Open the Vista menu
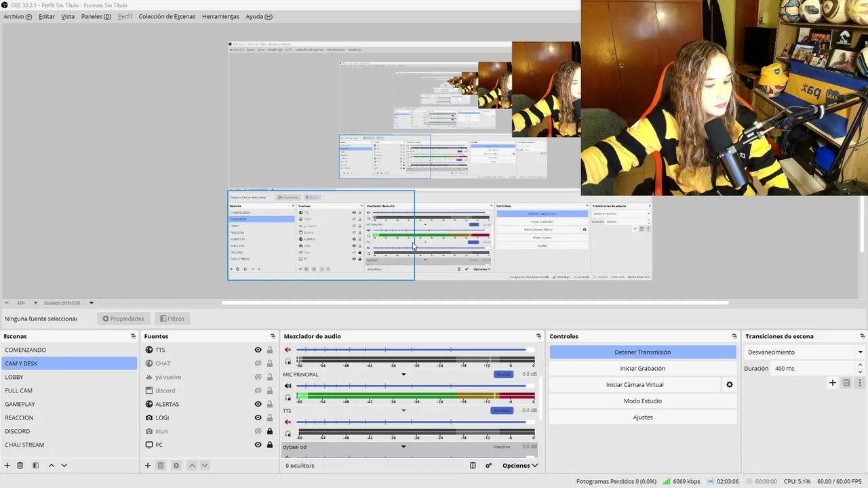 68,16
